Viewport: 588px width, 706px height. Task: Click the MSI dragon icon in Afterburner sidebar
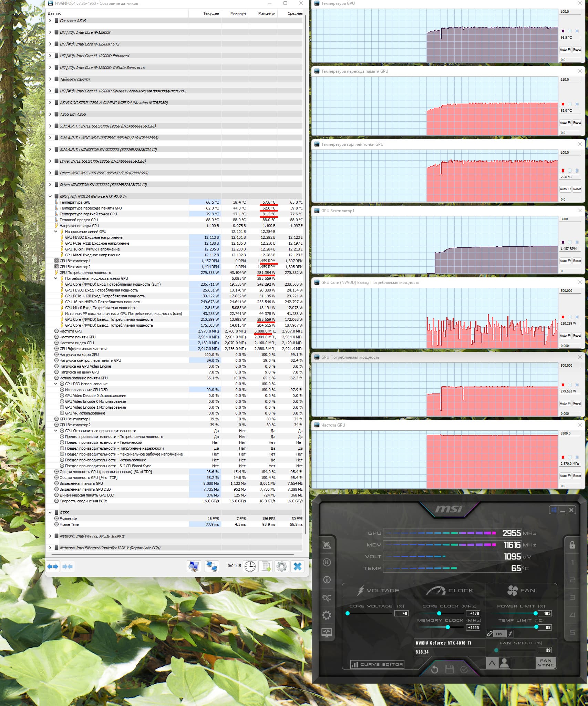[327, 545]
